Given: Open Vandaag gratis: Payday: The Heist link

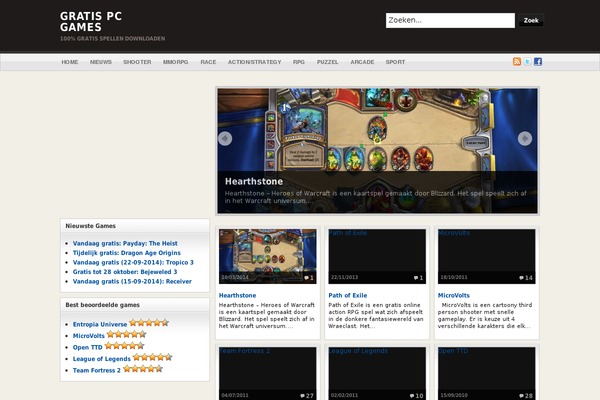Looking at the screenshot, I should (x=125, y=243).
